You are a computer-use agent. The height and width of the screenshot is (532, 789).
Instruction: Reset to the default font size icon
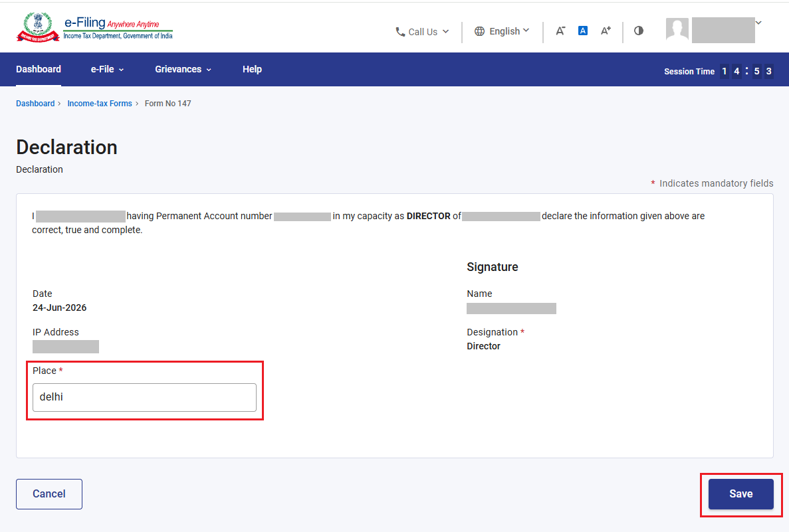click(x=583, y=31)
